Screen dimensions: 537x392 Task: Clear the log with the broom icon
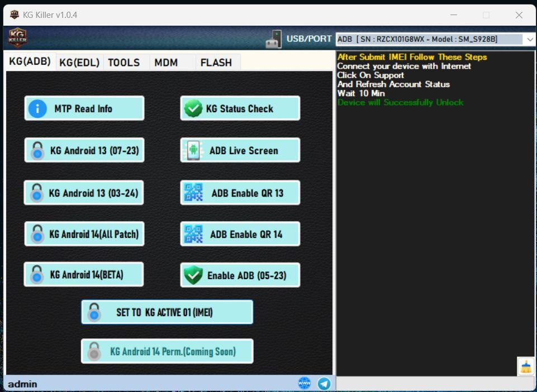[x=526, y=367]
